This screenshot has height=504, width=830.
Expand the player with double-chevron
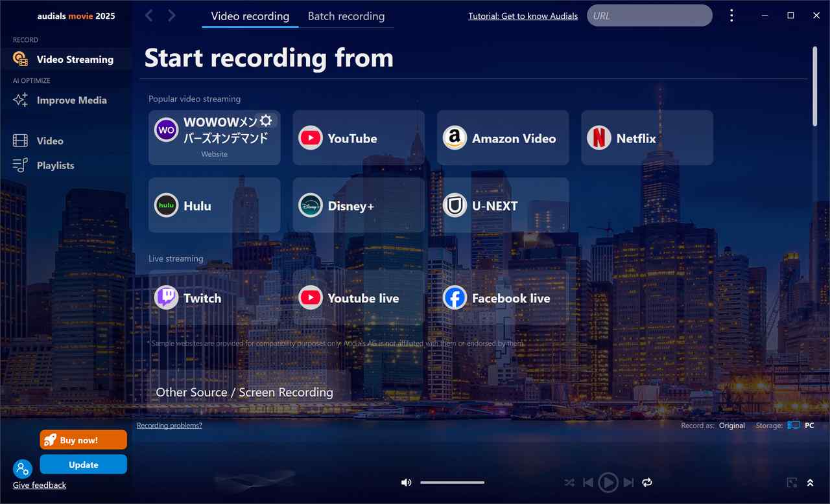(x=811, y=483)
